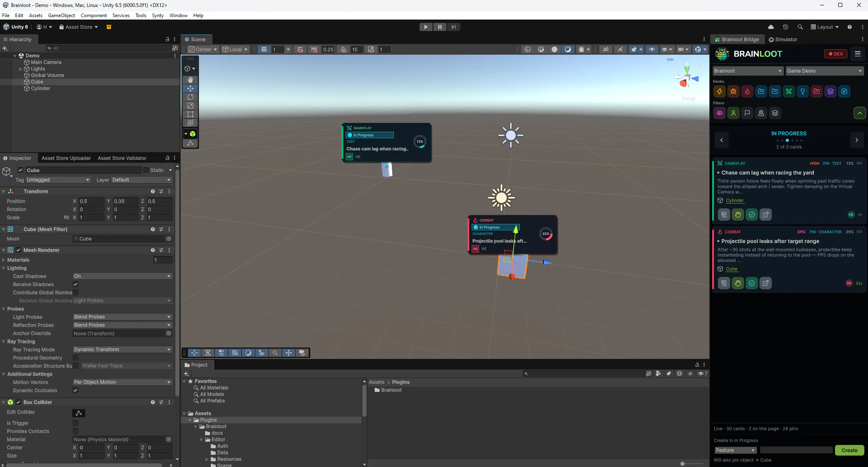This screenshot has height=467, width=868.
Task: Apply the grey layers filter
Action: [x=775, y=113]
